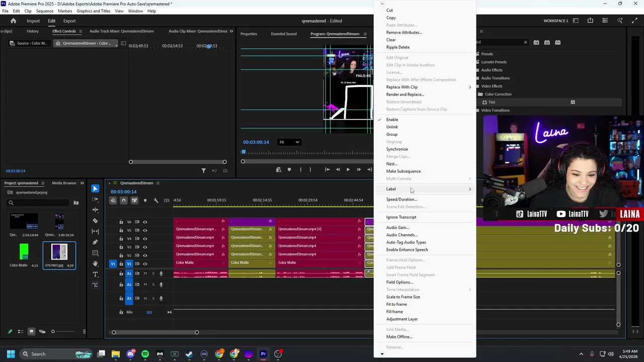Switch to Export workspace
The width and height of the screenshot is (644, 362).
click(69, 21)
